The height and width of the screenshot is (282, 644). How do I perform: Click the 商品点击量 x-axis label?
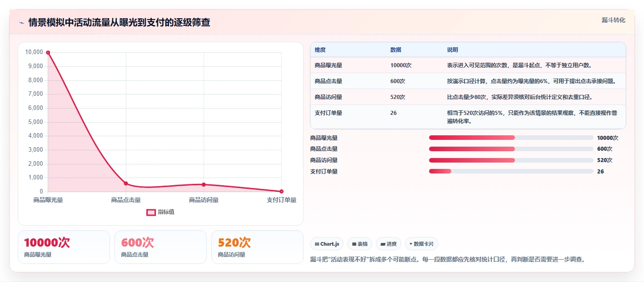[126, 200]
